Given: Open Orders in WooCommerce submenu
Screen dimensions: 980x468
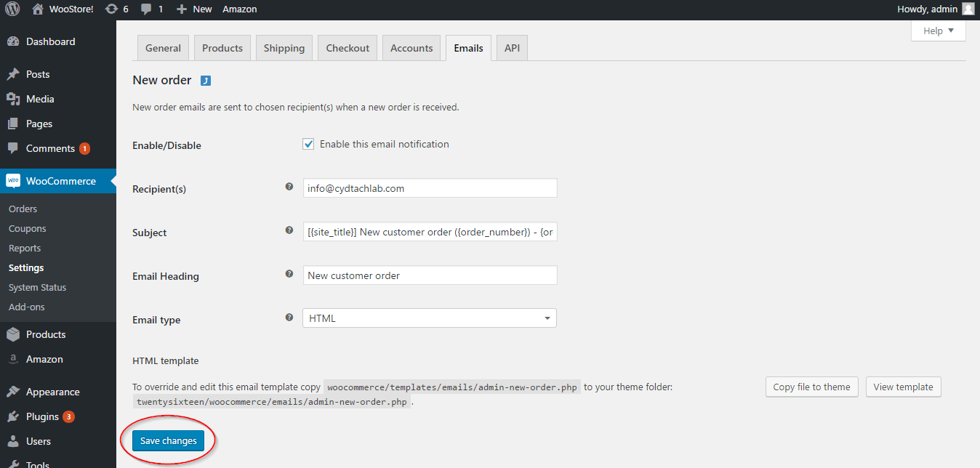Looking at the screenshot, I should (23, 209).
